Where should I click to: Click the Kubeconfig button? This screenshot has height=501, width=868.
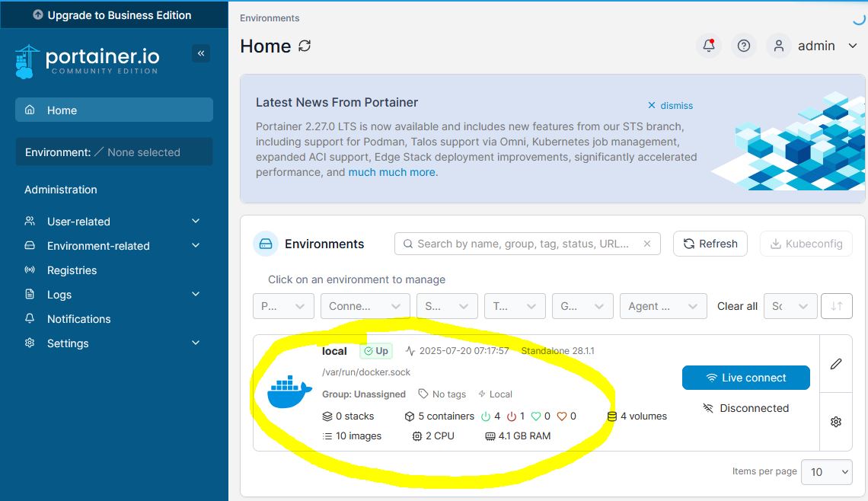point(806,244)
